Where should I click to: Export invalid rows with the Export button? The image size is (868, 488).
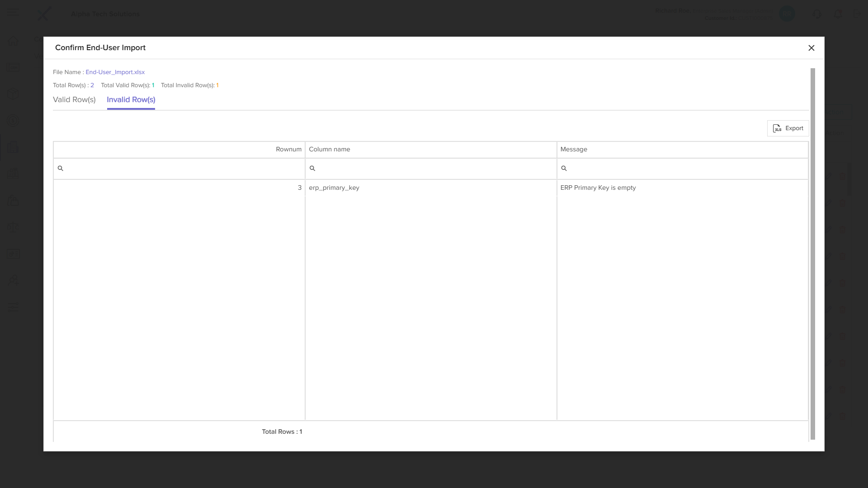tap(788, 128)
